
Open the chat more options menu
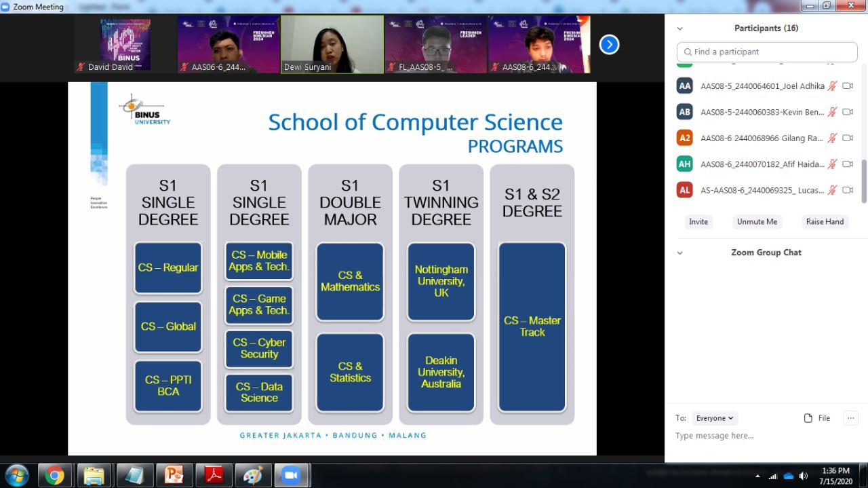[851, 418]
